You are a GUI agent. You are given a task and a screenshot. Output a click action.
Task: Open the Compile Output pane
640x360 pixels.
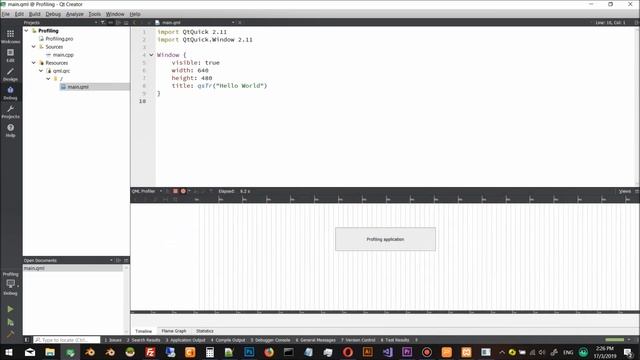click(x=228, y=340)
